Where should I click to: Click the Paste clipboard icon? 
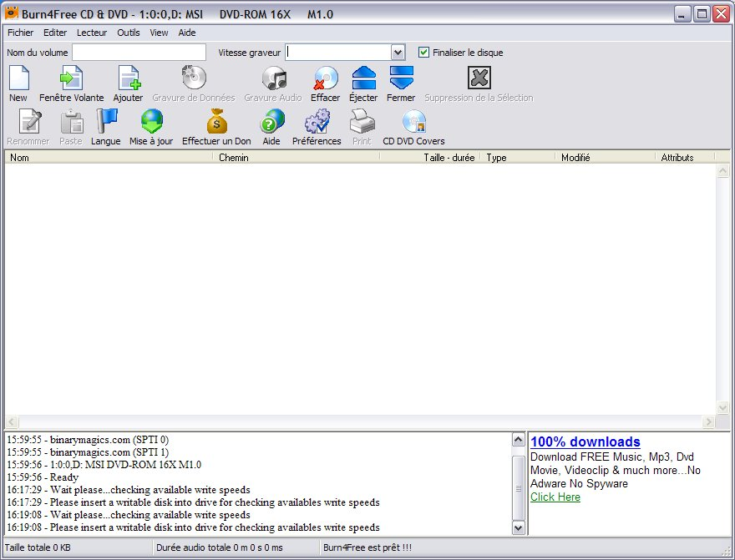tap(72, 122)
